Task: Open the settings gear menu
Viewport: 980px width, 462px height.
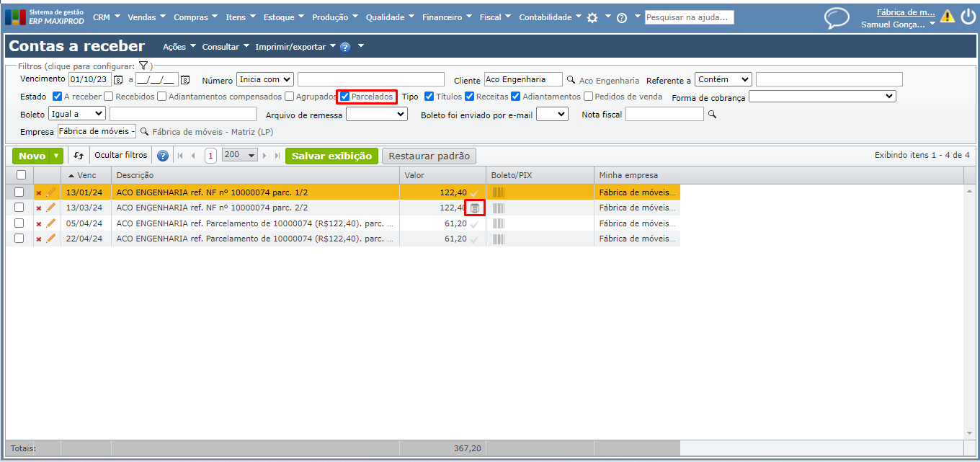Action: (x=592, y=17)
